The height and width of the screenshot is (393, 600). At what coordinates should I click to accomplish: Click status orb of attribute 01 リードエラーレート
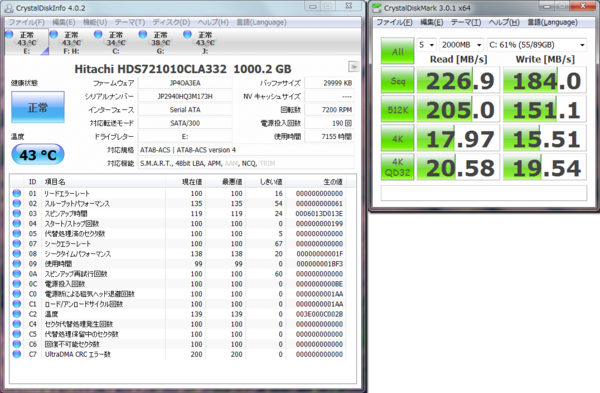tap(16, 193)
